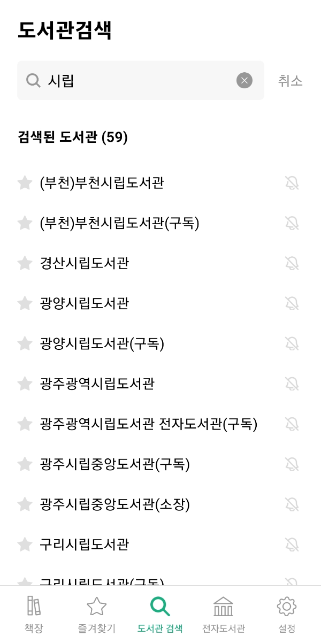The width and height of the screenshot is (321, 644).
Task: Toggle the bell for 광주시립중앙도서관(구독)
Action: 292,464
